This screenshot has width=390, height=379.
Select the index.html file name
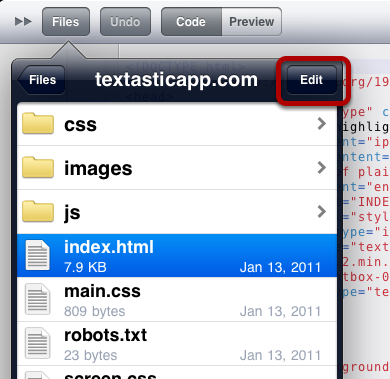tap(109, 247)
